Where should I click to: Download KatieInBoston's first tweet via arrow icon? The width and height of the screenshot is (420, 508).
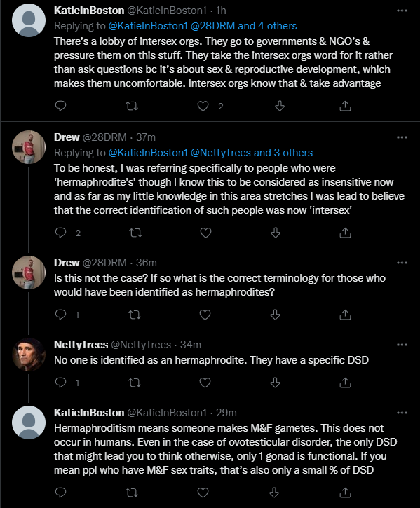(280, 106)
